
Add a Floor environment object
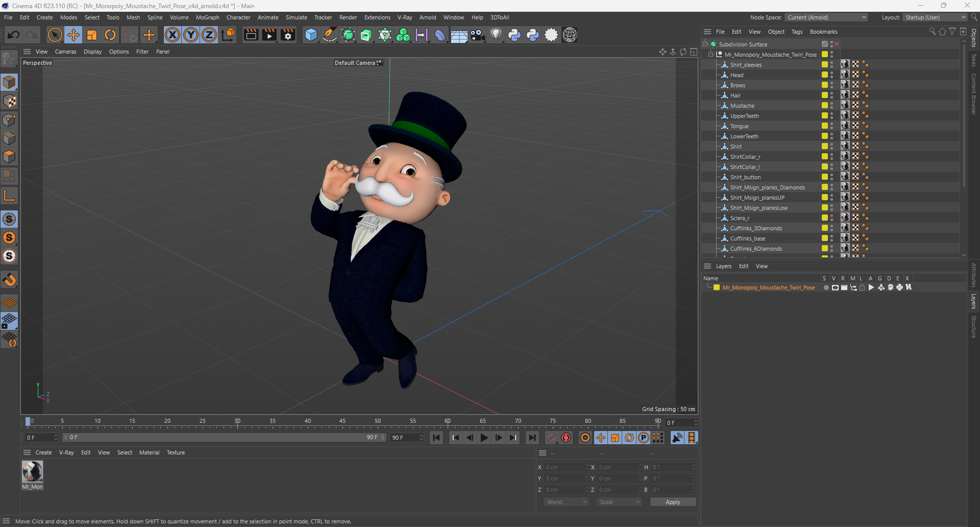coord(459,35)
